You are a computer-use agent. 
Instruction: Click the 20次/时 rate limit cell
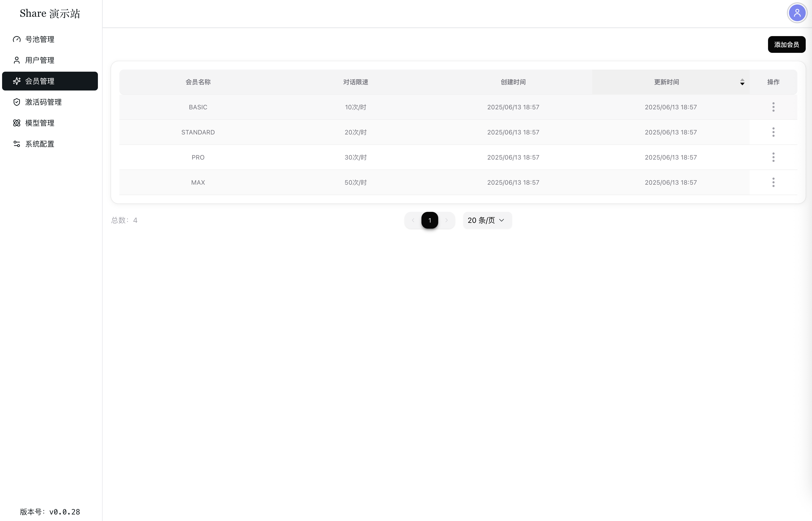point(355,132)
